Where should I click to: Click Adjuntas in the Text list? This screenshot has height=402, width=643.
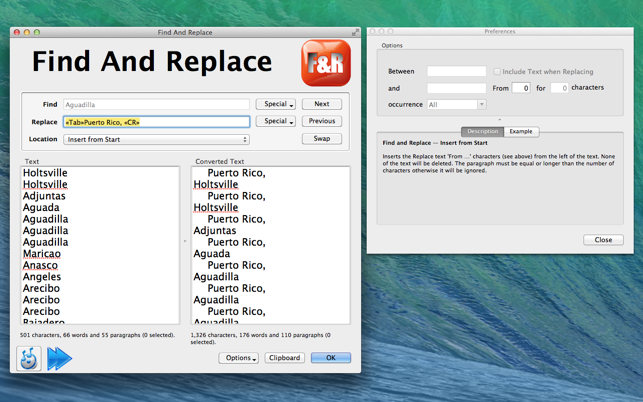click(44, 196)
